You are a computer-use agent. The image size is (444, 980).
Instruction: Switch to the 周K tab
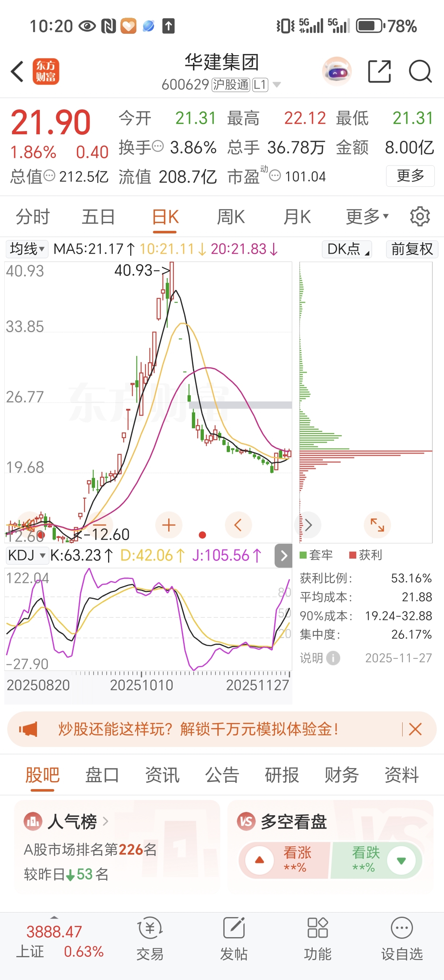point(231,216)
